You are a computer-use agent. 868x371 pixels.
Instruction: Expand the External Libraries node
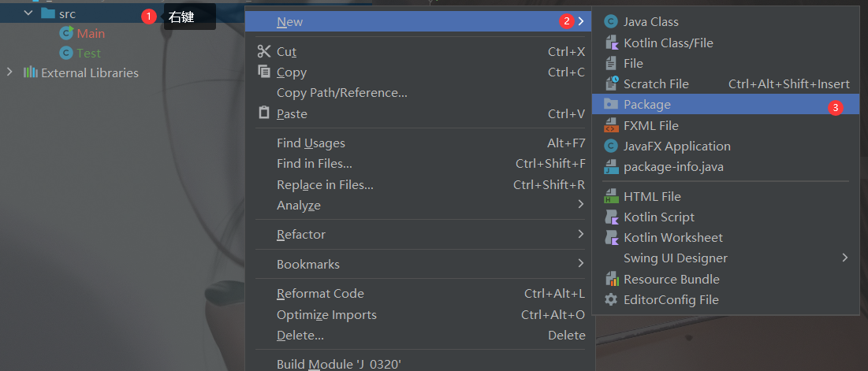(x=9, y=72)
